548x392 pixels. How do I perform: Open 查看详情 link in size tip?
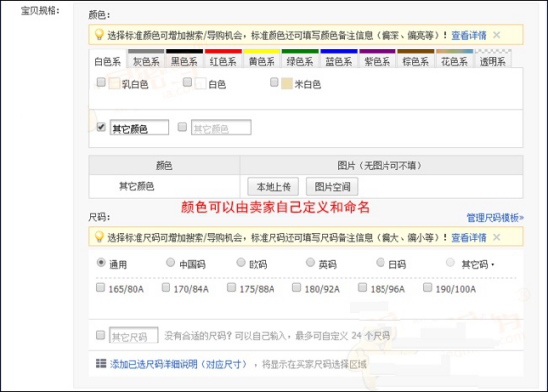click(x=469, y=238)
